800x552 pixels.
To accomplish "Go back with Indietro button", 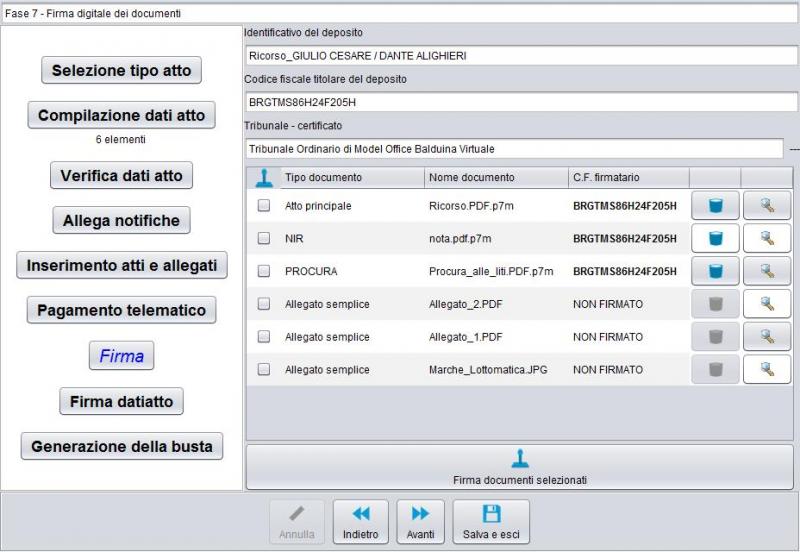I will [361, 522].
